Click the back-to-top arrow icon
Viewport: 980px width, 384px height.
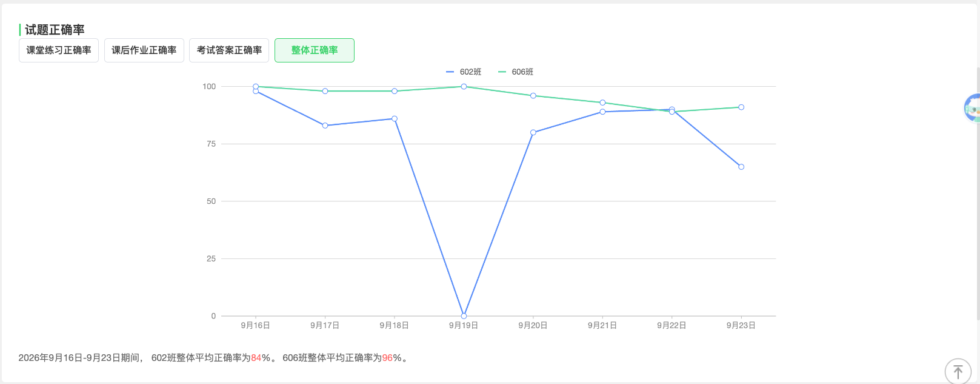(x=958, y=371)
